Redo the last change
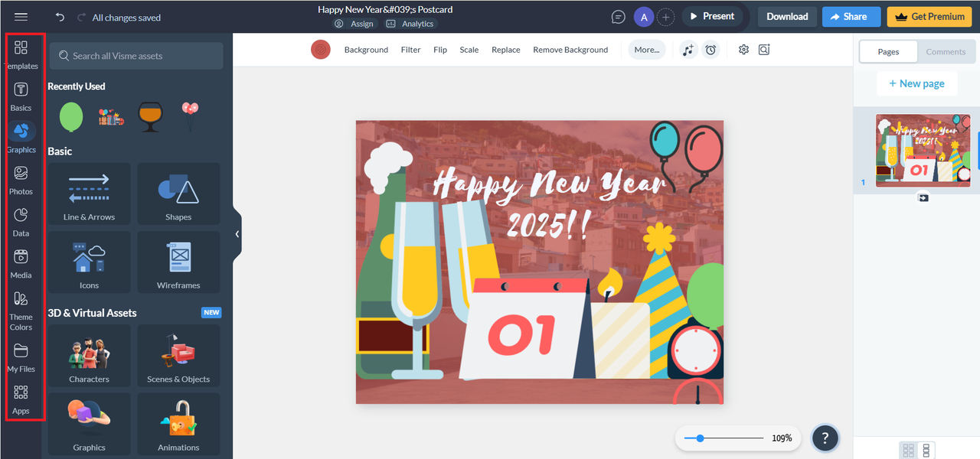Screen dimensions: 980x459 pyautogui.click(x=81, y=17)
